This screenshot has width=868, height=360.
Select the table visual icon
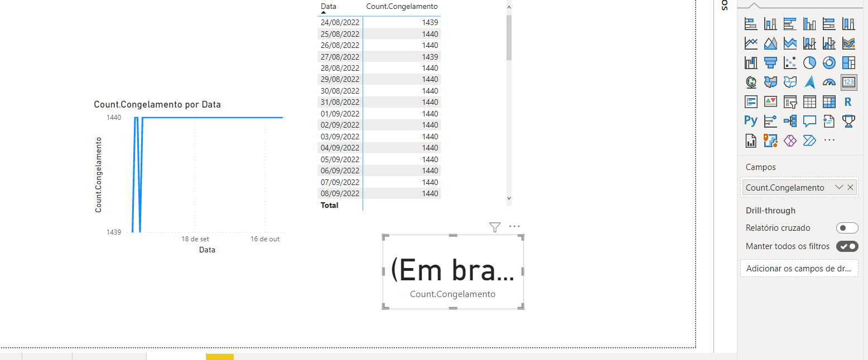click(x=809, y=102)
